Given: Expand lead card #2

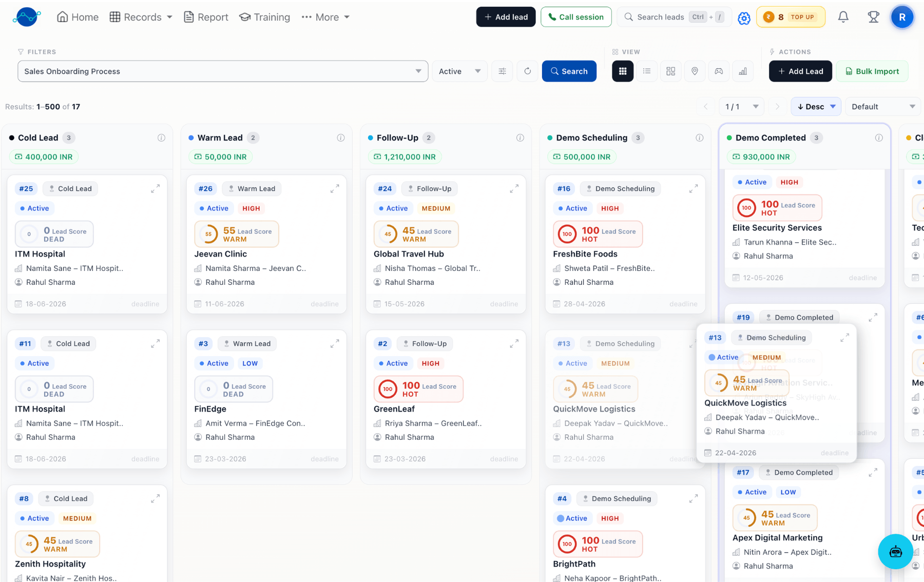Looking at the screenshot, I should coord(514,344).
